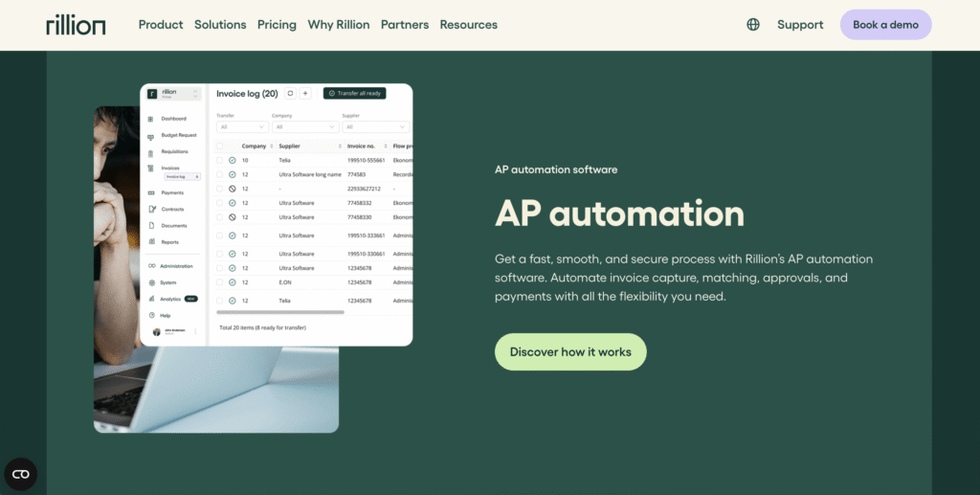Click the Book a demo button

coord(885,25)
